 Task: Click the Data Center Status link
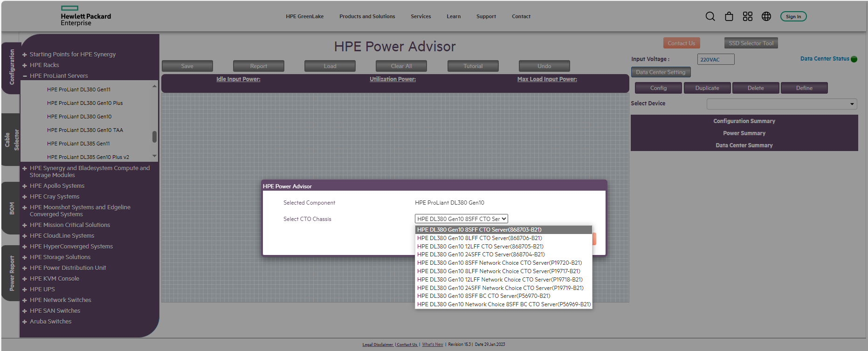(825, 59)
